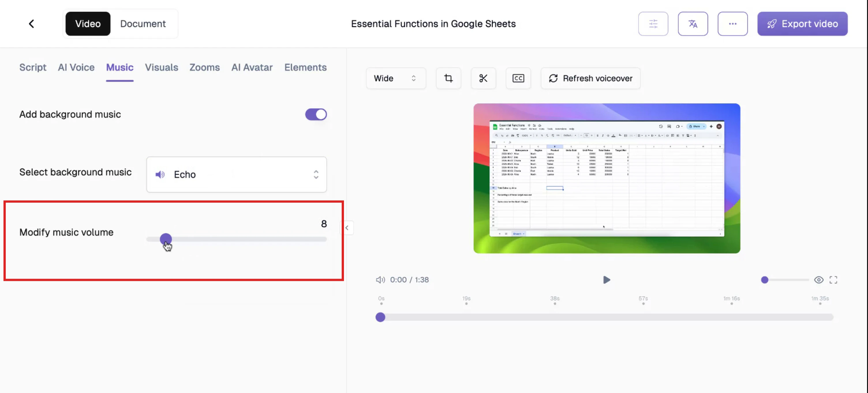Play the video preview

pyautogui.click(x=607, y=279)
